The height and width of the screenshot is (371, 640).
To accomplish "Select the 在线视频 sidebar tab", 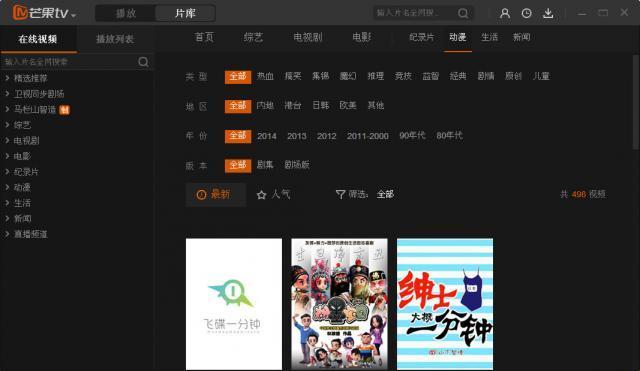I will pyautogui.click(x=38, y=39).
